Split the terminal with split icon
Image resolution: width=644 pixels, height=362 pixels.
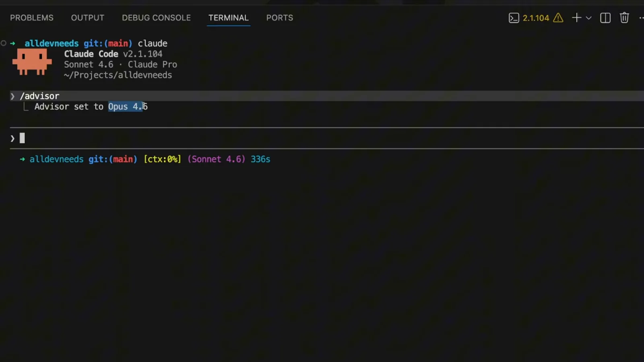(x=605, y=18)
